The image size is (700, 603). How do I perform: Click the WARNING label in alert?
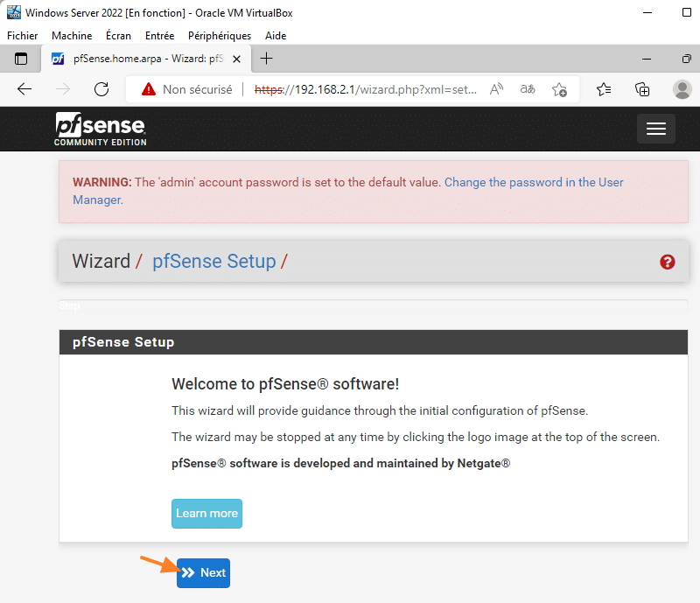coord(101,182)
